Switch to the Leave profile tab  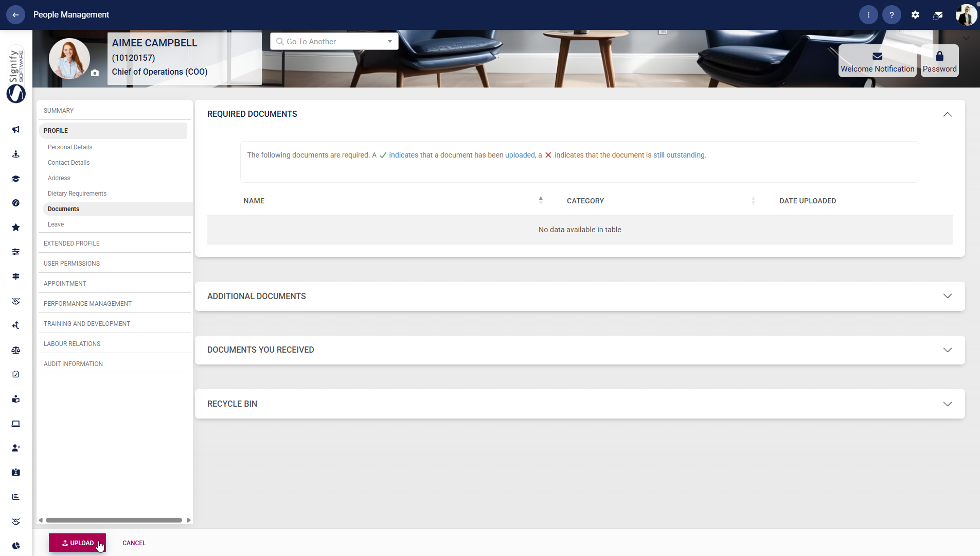click(55, 224)
